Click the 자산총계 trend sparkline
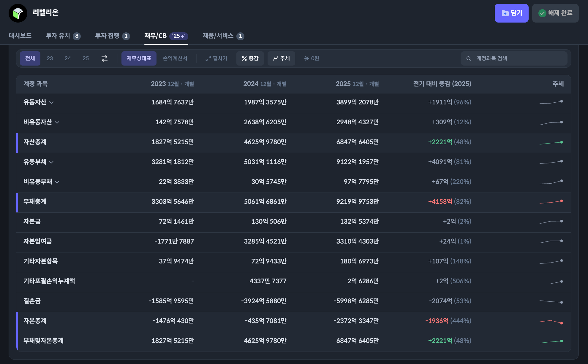Screen dimensions: 588x364 pos(551,143)
